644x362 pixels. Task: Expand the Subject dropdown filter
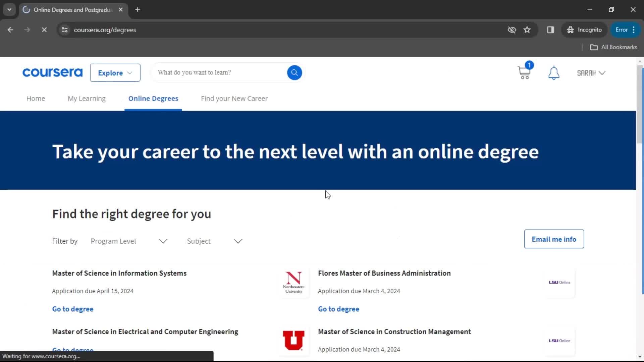click(x=213, y=241)
